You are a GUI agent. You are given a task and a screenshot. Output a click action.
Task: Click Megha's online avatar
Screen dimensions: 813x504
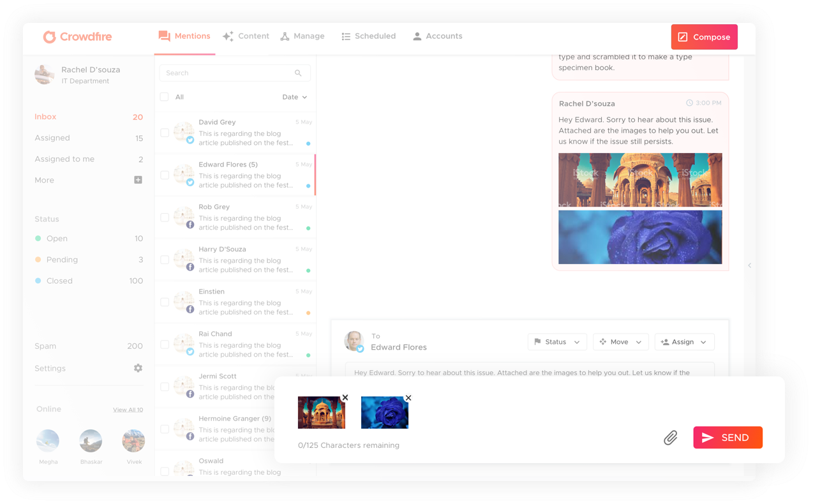coord(48,441)
